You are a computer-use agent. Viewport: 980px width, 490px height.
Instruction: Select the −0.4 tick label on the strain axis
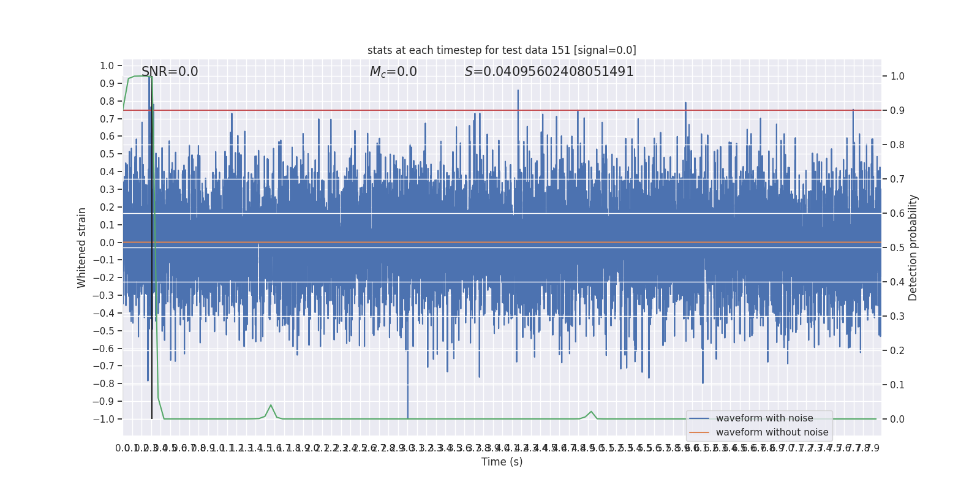[x=104, y=313]
